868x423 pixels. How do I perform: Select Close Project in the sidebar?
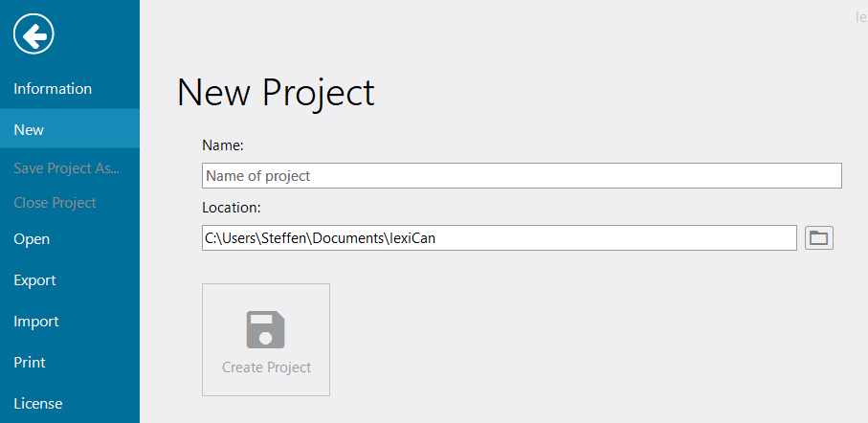[x=55, y=203]
